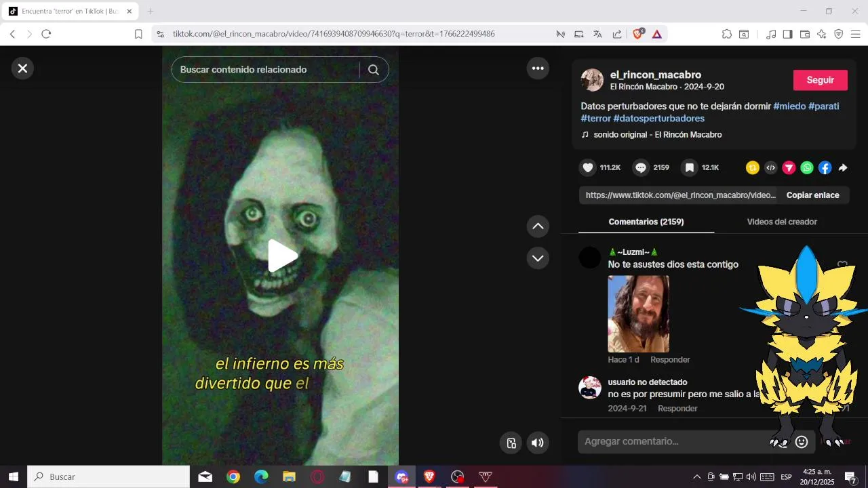Click the video URL link field
868x488 pixels.
click(680, 195)
